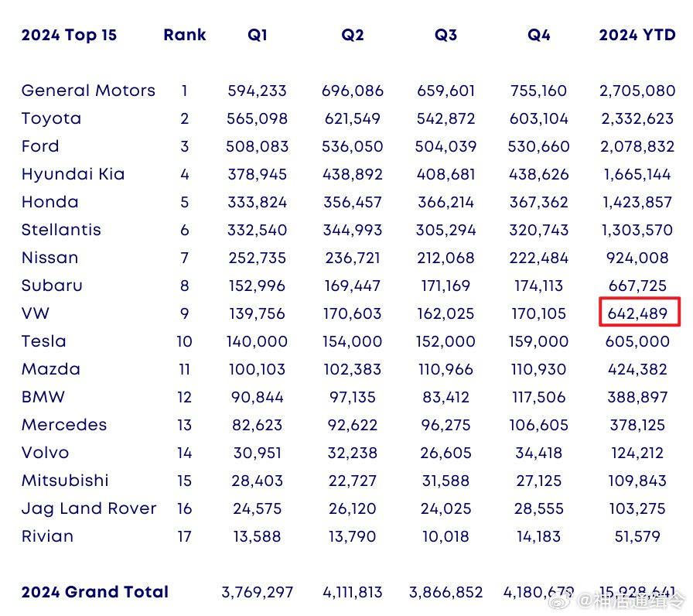This screenshot has width=693, height=616.
Task: Select Honda Q1 value 333,824
Action: click(x=258, y=203)
